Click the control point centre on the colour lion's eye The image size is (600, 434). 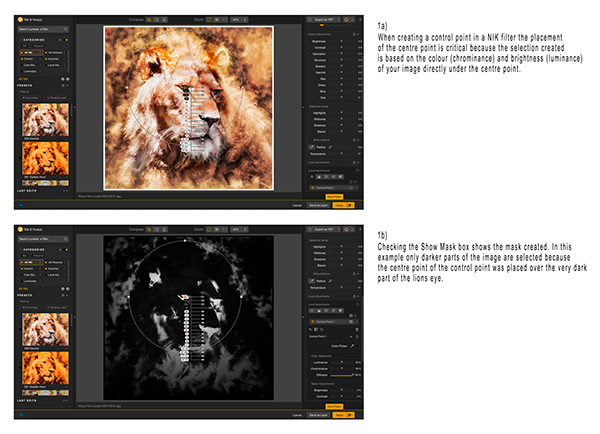tap(185, 87)
